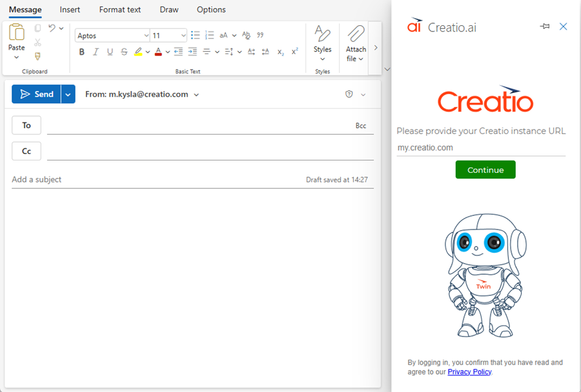Apply a bulleted list
The image size is (581, 392).
(x=195, y=35)
